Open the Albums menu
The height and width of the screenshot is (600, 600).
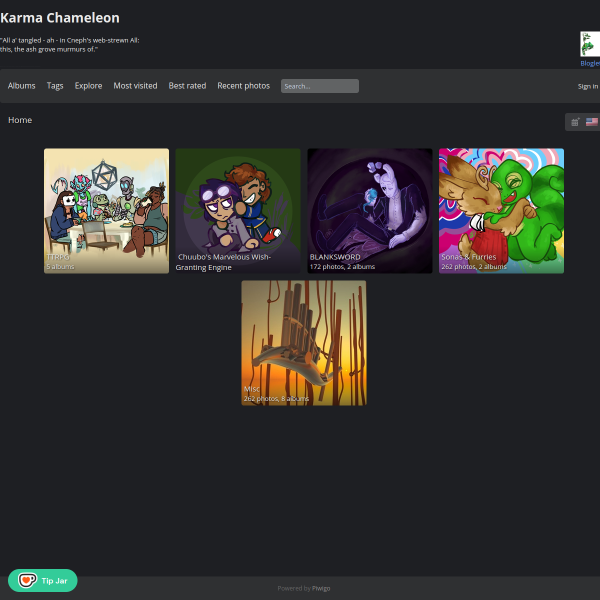coord(21,86)
